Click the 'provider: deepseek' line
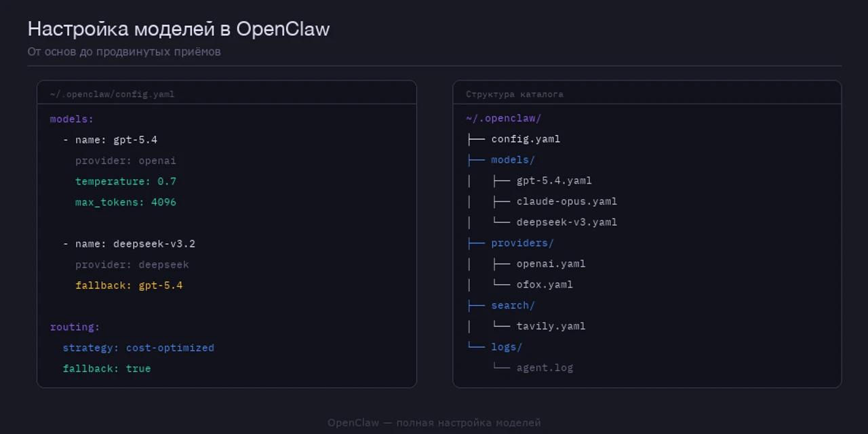The image size is (868, 434). tap(132, 264)
